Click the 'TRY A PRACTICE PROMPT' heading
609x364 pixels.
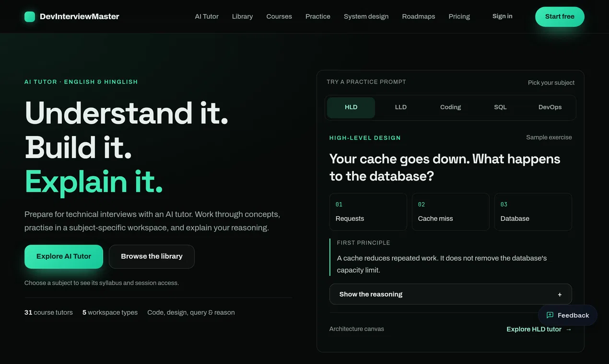pyautogui.click(x=366, y=82)
